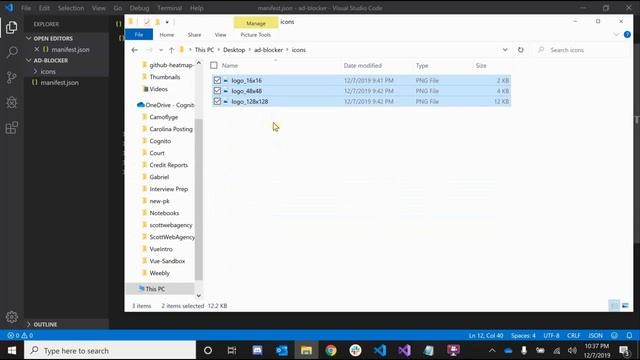This screenshot has height=360, width=640.
Task: Open Source Control in VS Code
Action: (x=11, y=78)
